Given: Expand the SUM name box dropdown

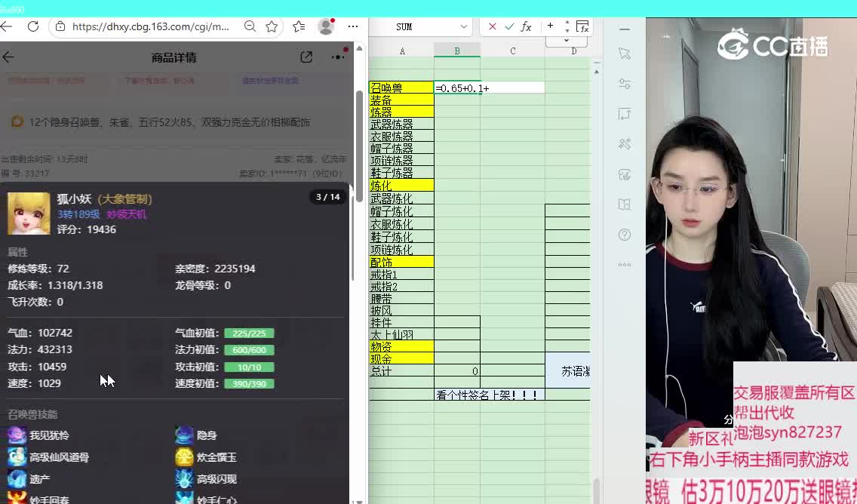Looking at the screenshot, I should [463, 26].
